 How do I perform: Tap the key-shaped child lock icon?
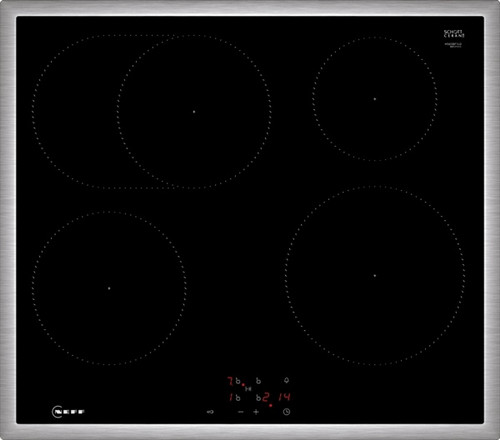click(x=210, y=412)
